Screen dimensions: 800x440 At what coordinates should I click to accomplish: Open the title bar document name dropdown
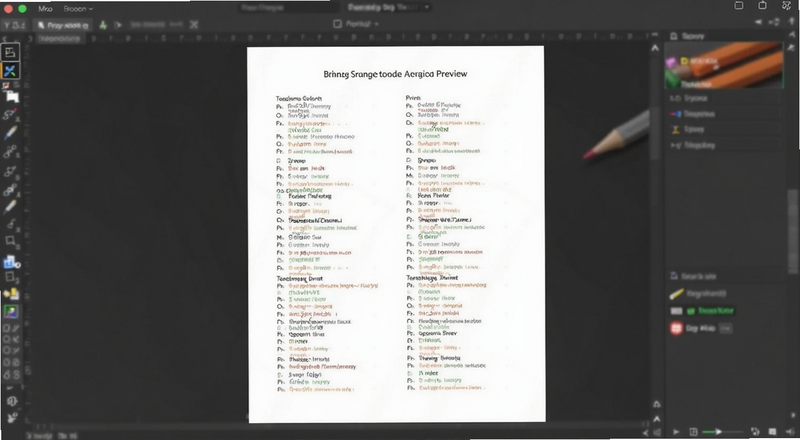pyautogui.click(x=389, y=7)
